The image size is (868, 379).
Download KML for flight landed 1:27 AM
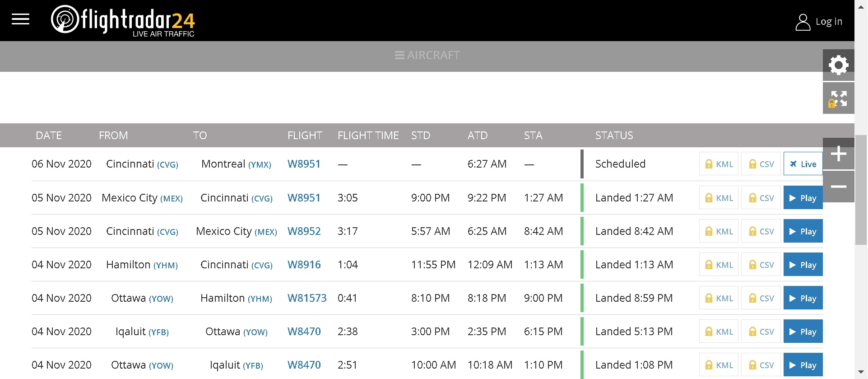(x=719, y=197)
